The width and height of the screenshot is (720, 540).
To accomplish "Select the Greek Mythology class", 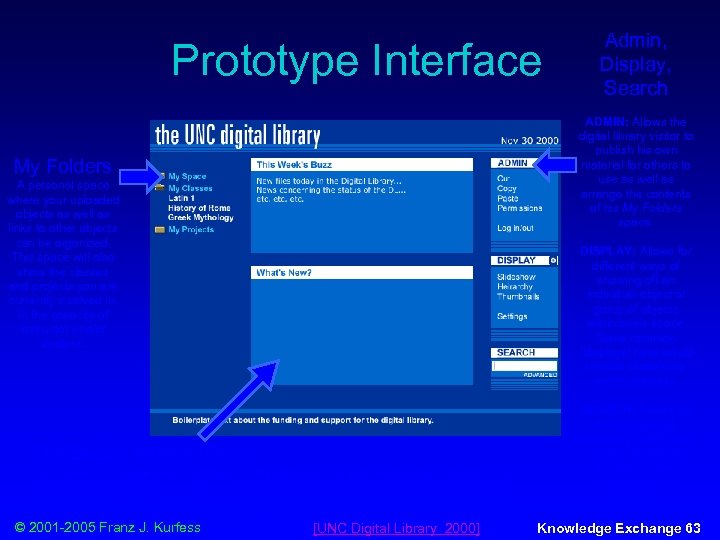I will point(201,218).
